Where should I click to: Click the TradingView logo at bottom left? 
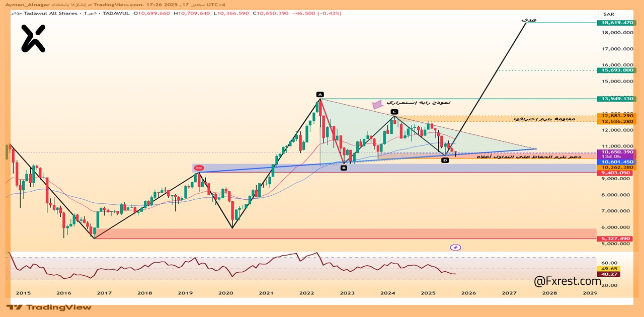tap(49, 307)
